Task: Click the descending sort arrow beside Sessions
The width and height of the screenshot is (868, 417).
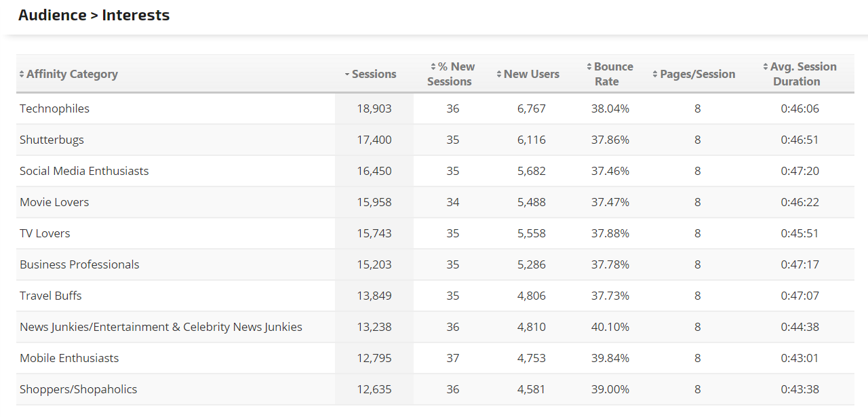Action: [347, 75]
